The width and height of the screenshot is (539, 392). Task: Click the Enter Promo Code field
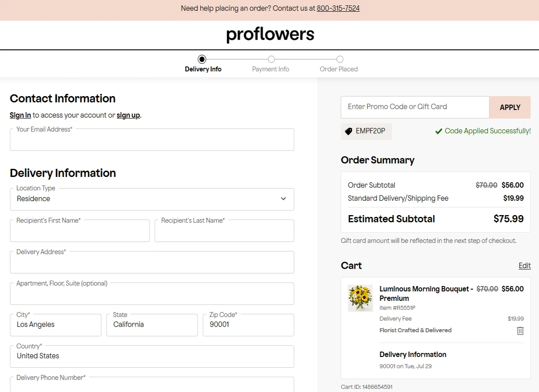415,107
